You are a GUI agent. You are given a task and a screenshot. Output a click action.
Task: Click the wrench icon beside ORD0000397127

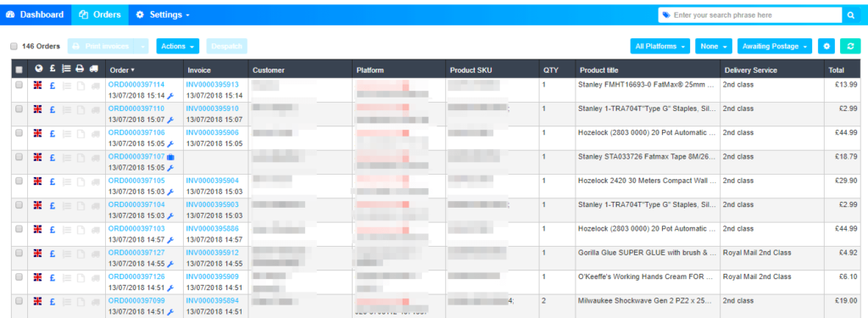pos(170,264)
